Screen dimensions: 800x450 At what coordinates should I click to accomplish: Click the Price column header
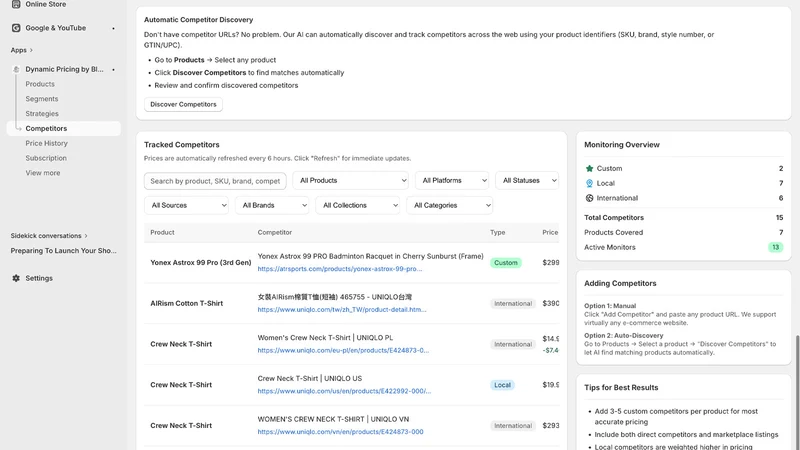click(550, 233)
